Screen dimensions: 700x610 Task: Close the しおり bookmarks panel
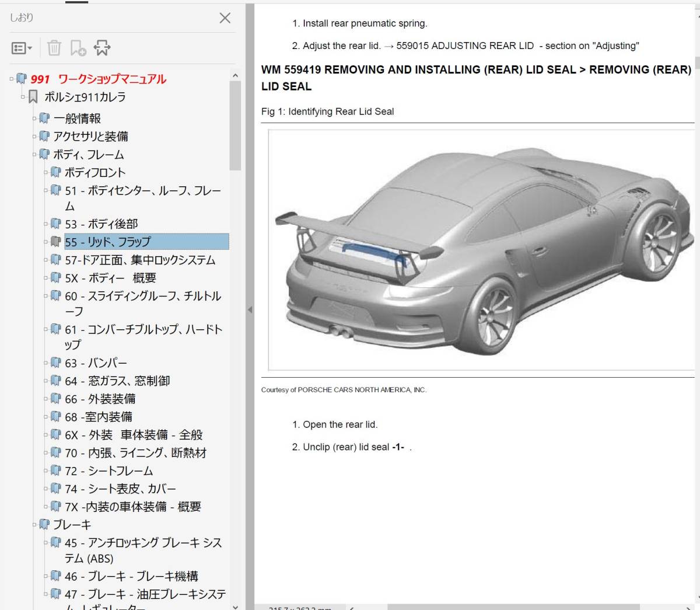click(x=225, y=18)
